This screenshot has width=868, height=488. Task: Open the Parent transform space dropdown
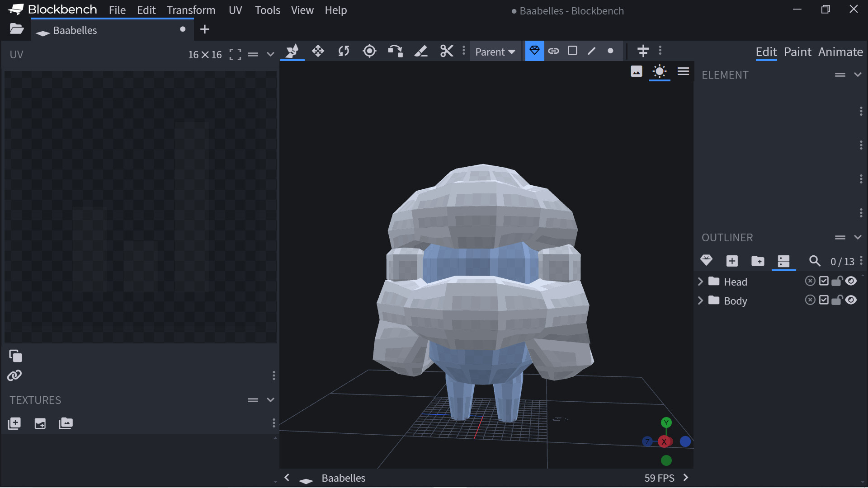495,52
